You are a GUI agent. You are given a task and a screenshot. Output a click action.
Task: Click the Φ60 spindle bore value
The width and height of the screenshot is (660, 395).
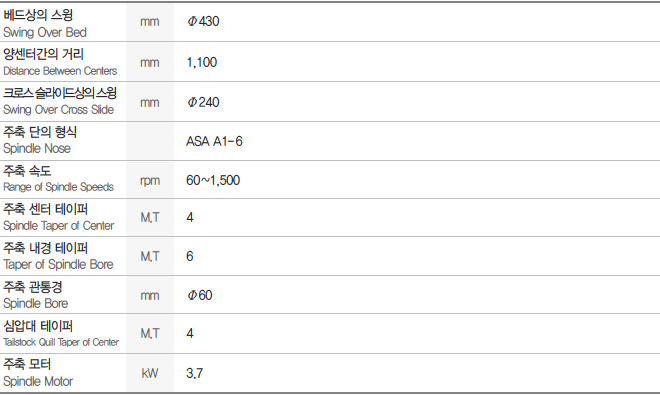pyautogui.click(x=200, y=295)
